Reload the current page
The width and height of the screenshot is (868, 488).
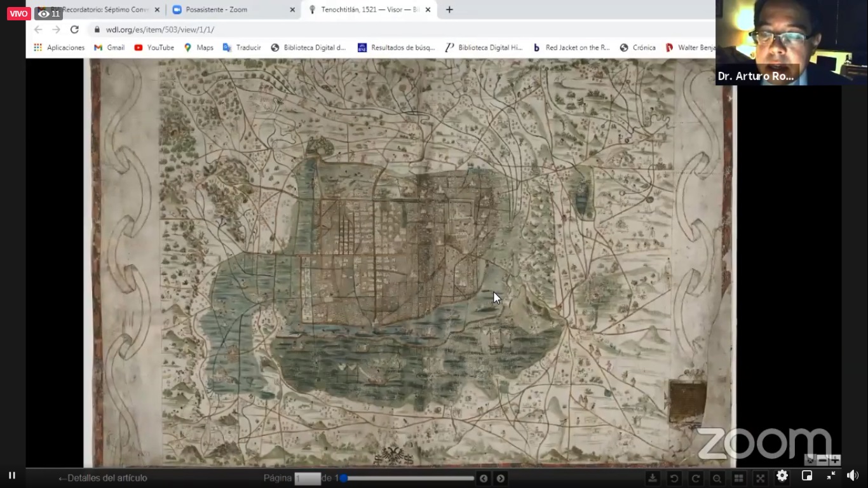click(x=74, y=29)
